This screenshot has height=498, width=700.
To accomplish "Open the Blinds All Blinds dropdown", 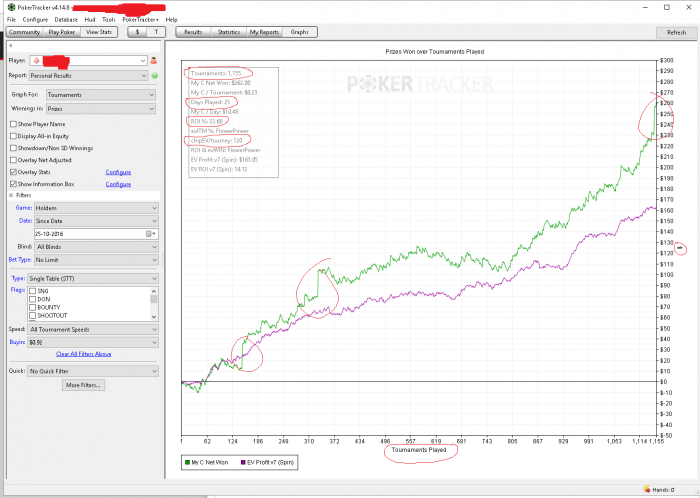I will tap(96, 247).
